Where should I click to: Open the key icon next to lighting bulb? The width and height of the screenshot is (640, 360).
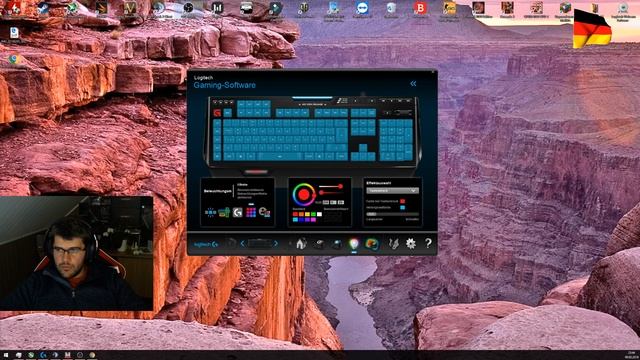(x=338, y=244)
